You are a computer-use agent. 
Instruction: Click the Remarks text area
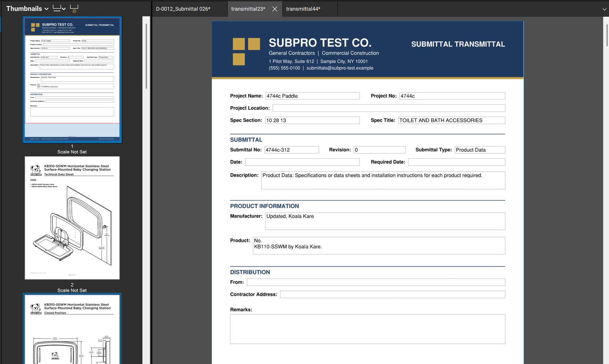pos(367,329)
